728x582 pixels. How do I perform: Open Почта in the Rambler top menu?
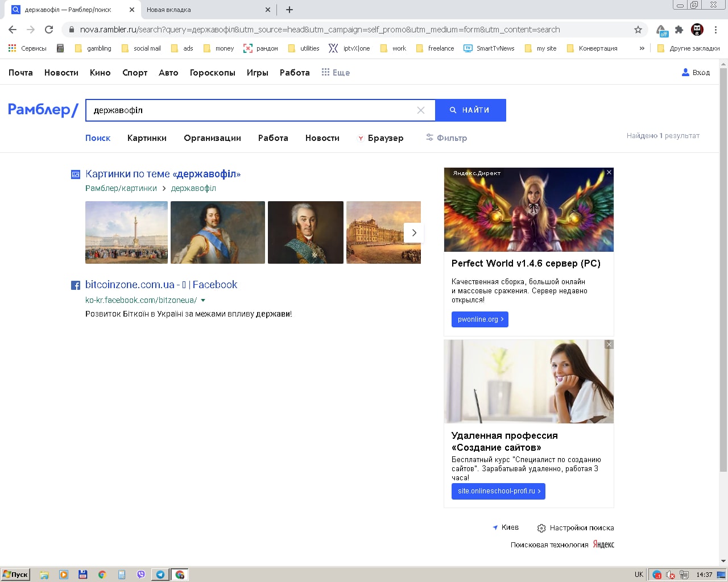[20, 73]
